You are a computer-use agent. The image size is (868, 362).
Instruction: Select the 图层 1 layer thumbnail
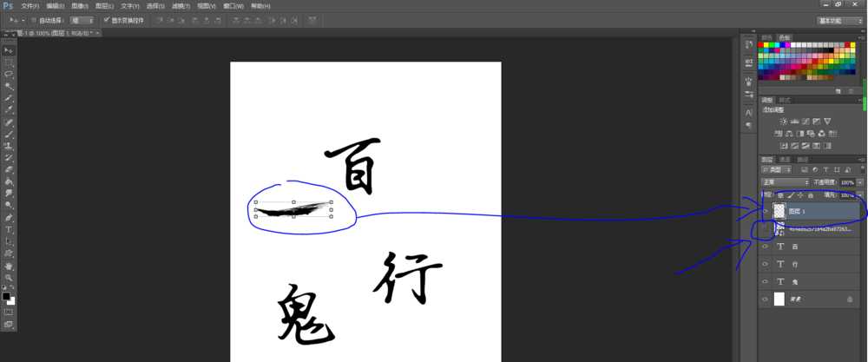[779, 211]
